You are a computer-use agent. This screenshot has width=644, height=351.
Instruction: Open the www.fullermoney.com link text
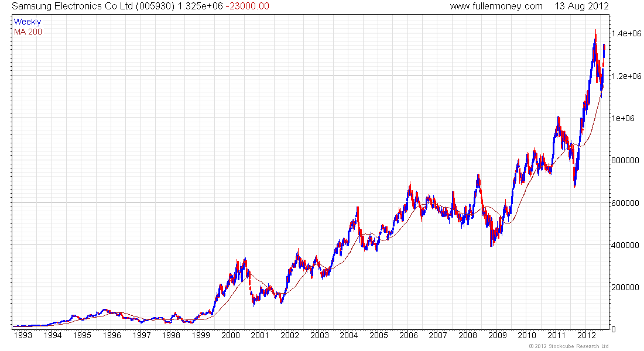pyautogui.click(x=496, y=6)
